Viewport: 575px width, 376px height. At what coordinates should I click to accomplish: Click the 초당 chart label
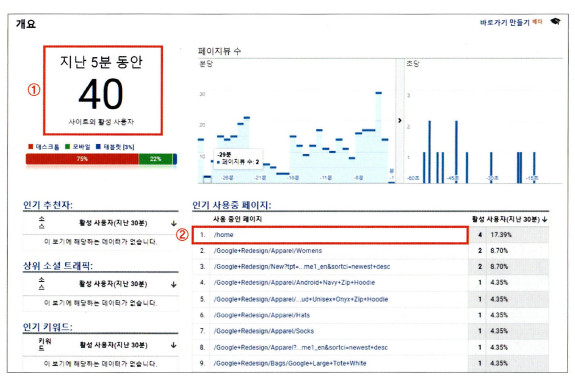click(413, 64)
